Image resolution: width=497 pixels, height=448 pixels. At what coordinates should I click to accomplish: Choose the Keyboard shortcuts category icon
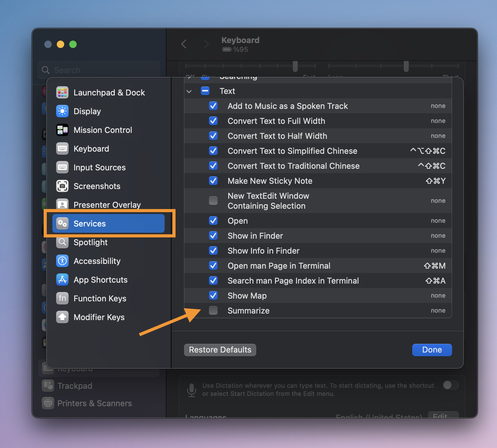click(62, 149)
